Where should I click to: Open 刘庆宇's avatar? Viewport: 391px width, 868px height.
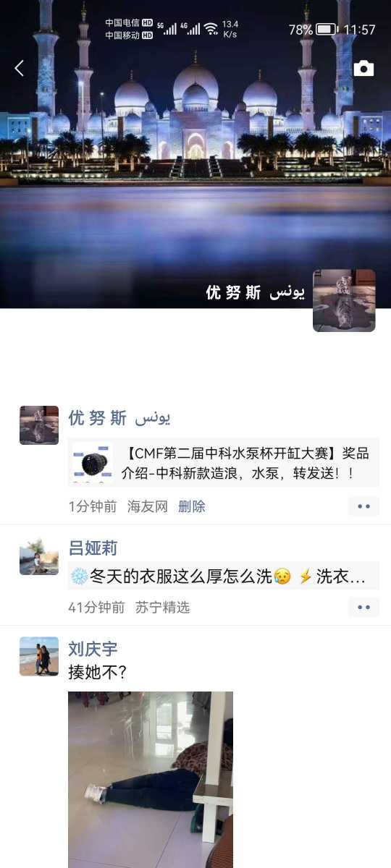[x=39, y=656]
